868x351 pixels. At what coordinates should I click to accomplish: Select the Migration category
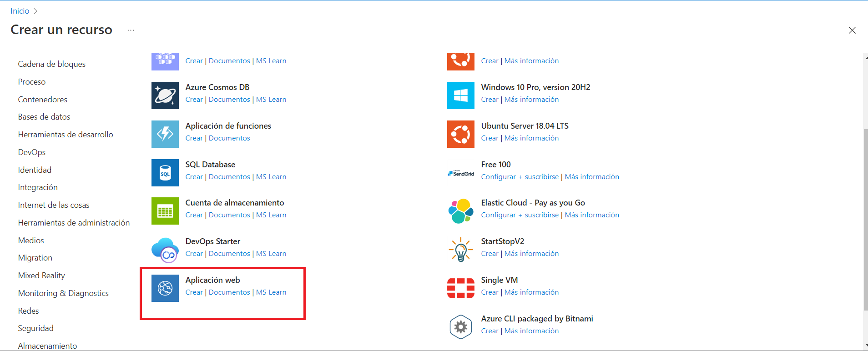(35, 258)
